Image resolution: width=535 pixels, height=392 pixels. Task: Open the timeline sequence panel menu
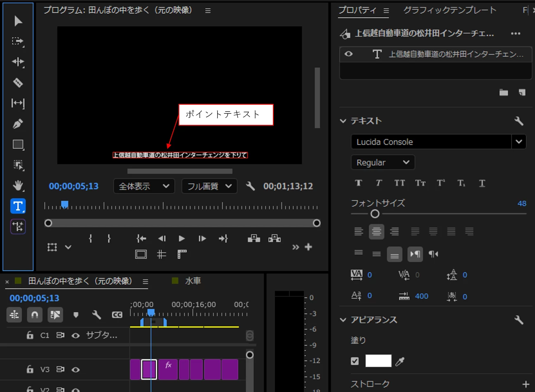pos(145,282)
